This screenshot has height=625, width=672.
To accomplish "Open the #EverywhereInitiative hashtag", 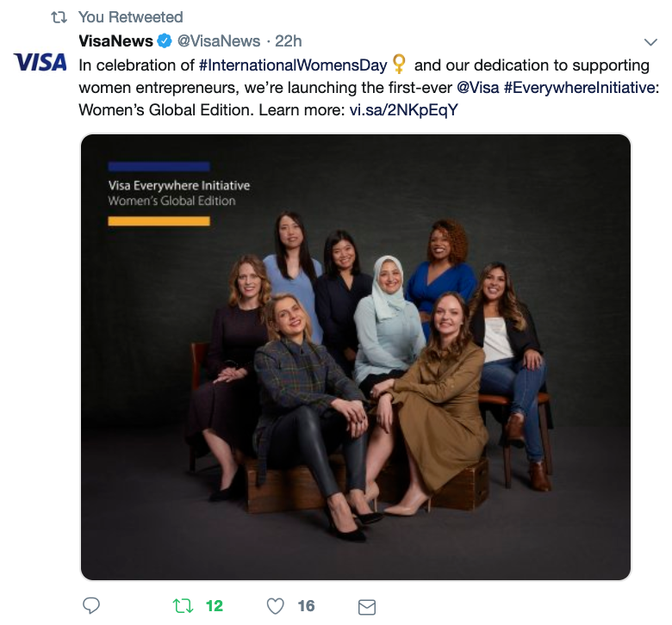I will (580, 88).
